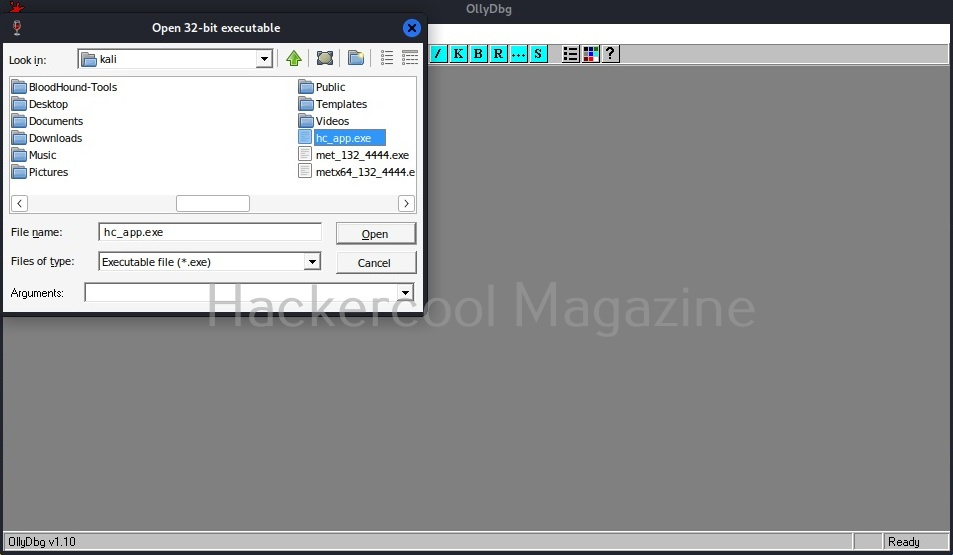Click the wine glass icon in dialog title

pos(17,27)
